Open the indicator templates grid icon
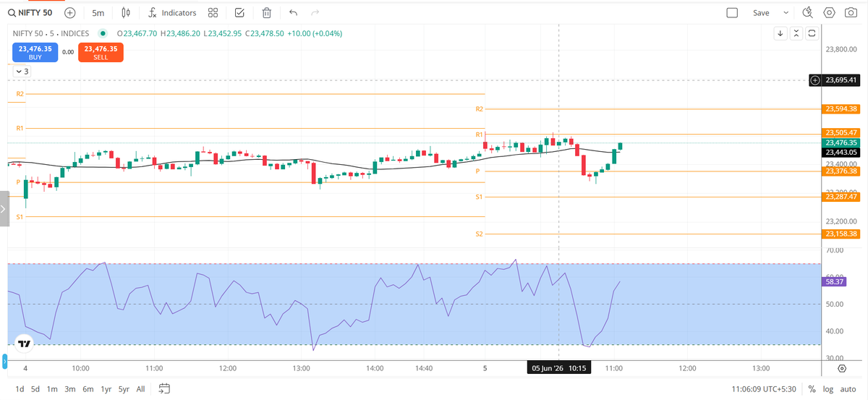 pos(213,12)
